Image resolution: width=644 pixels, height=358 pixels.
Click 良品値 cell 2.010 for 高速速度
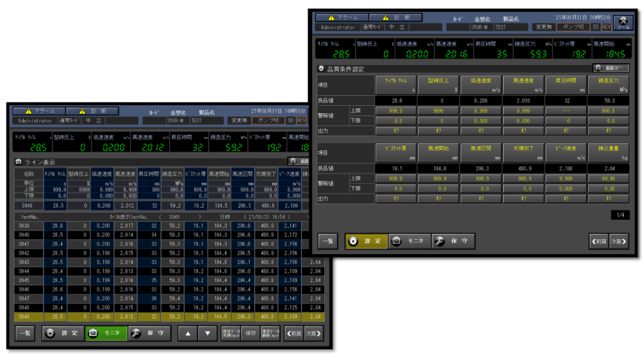click(x=523, y=101)
